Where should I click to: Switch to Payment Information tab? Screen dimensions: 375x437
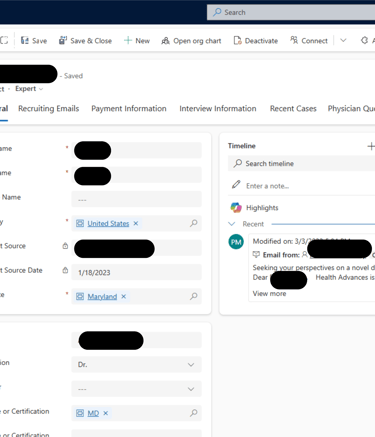click(x=129, y=109)
